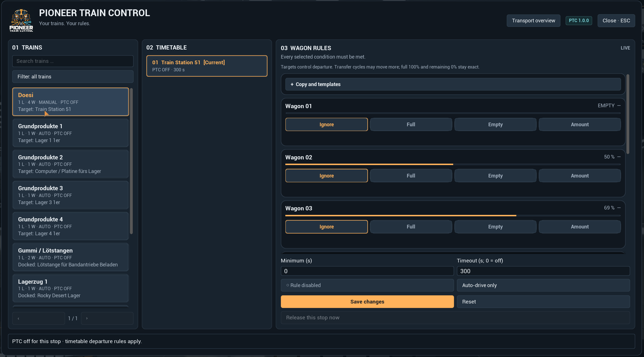Viewport: 644px width, 357px height.
Task: Focus the Search trains field
Action: (x=73, y=61)
